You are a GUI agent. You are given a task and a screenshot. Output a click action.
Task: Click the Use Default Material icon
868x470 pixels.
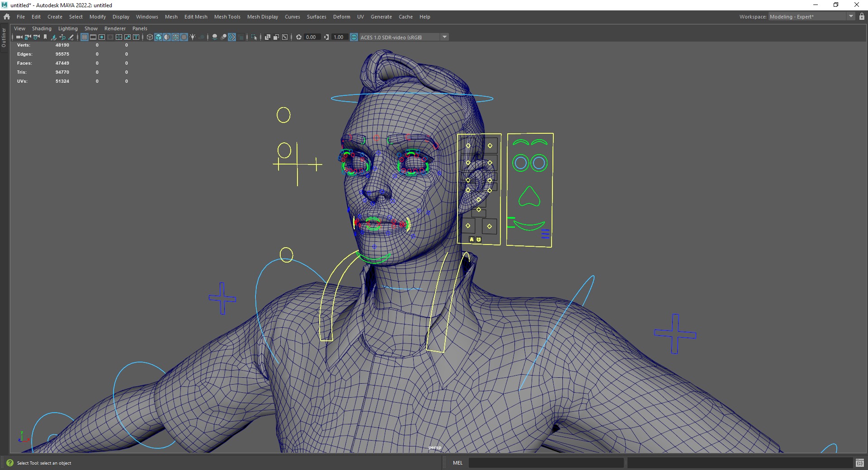coord(167,37)
